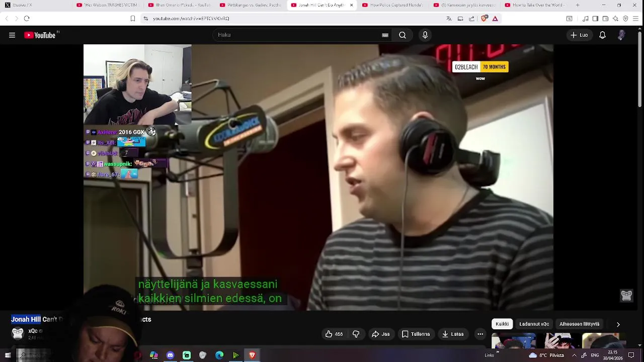
Task: Switch to Ilhan Omar YouTube tab
Action: coord(179,5)
